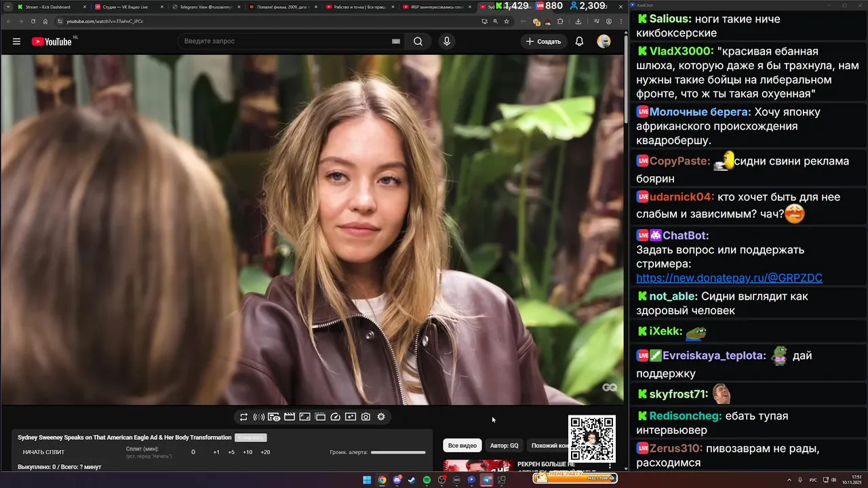Click the 'Копировать' button next to video title
Screen dimensions: 868x488
[250, 438]
